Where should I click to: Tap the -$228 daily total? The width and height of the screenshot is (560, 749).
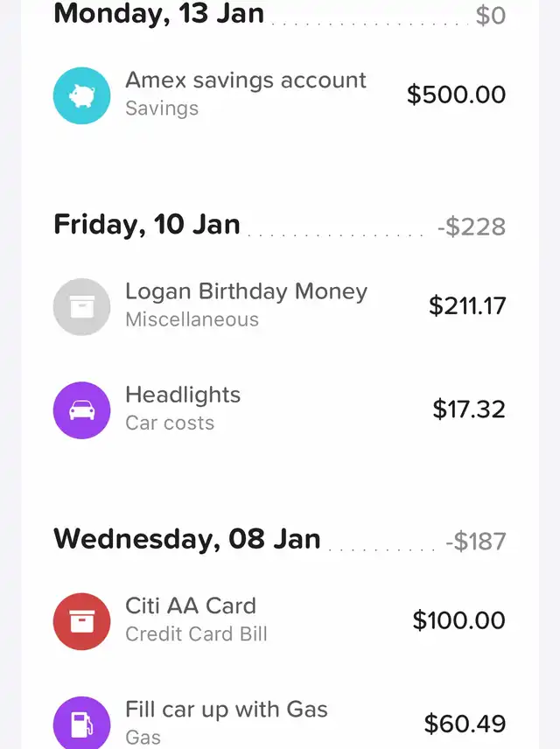coord(472,227)
